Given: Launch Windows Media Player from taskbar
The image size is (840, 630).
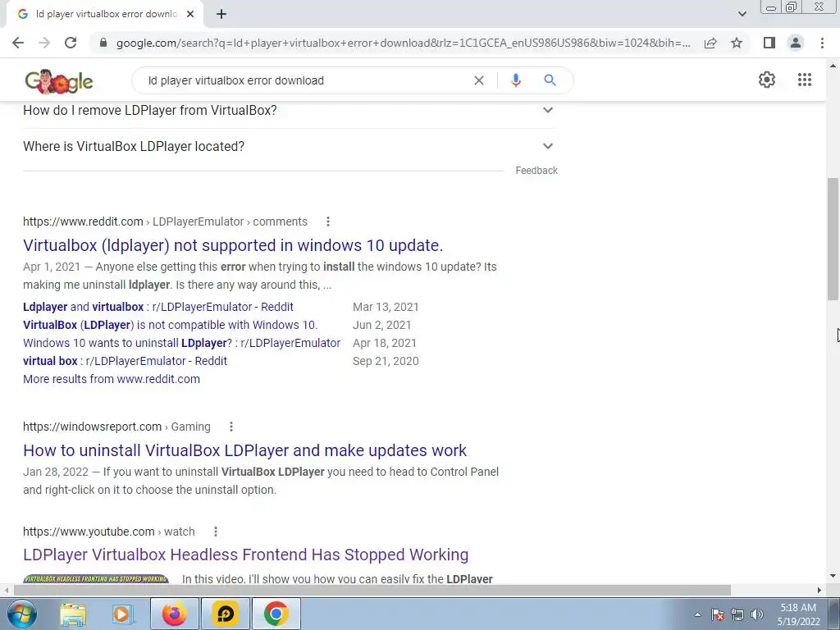Looking at the screenshot, I should 122,614.
